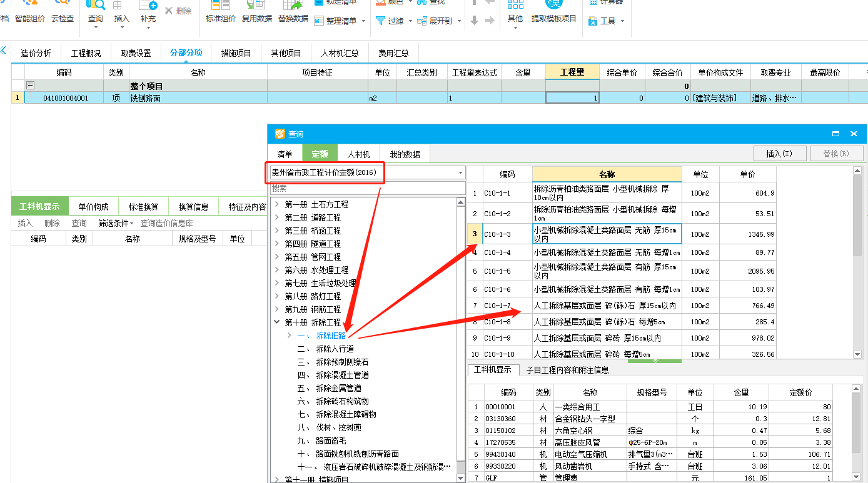Open the 其他 grid icon menu
This screenshot has height=483, width=868.
[515, 5]
